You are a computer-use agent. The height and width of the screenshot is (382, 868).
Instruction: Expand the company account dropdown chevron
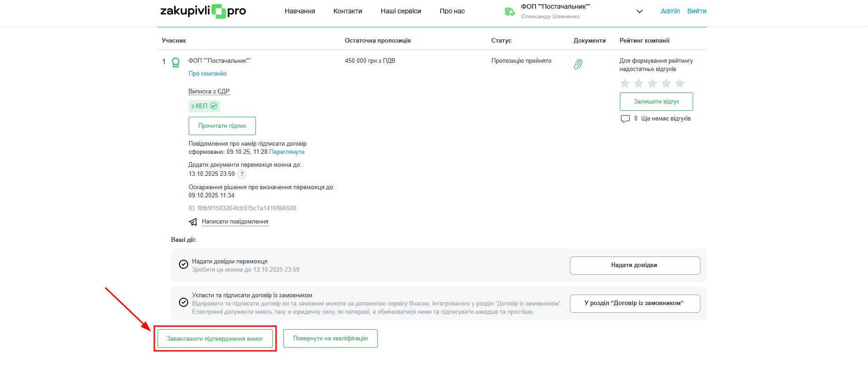click(x=640, y=11)
